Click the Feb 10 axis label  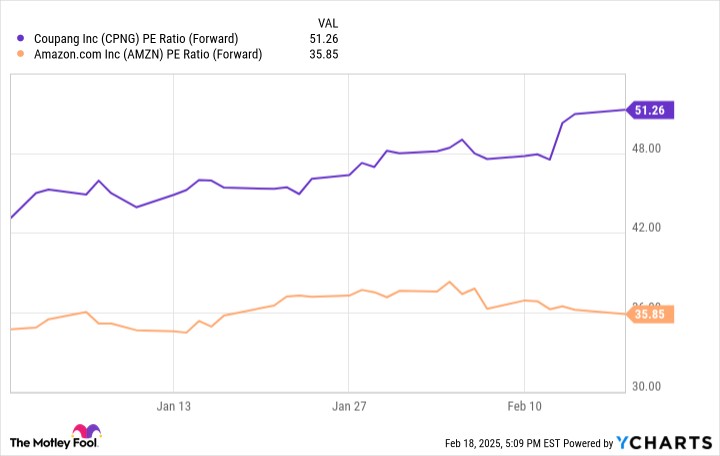(524, 406)
